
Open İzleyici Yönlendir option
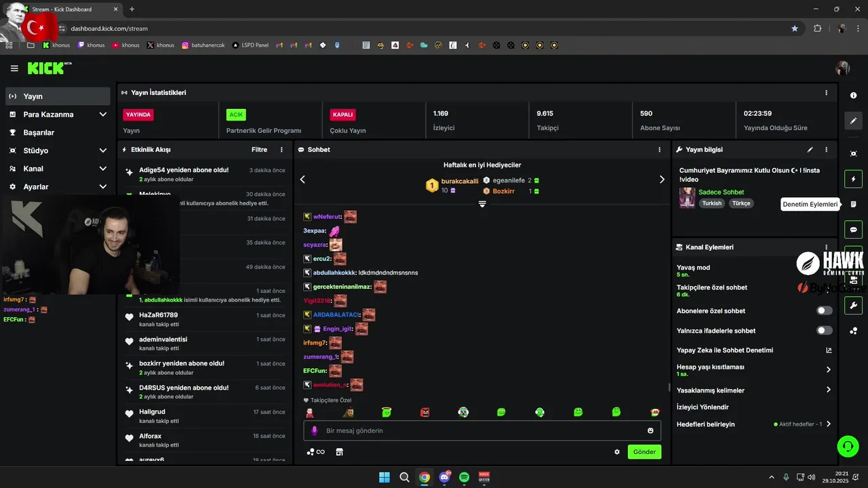(703, 407)
